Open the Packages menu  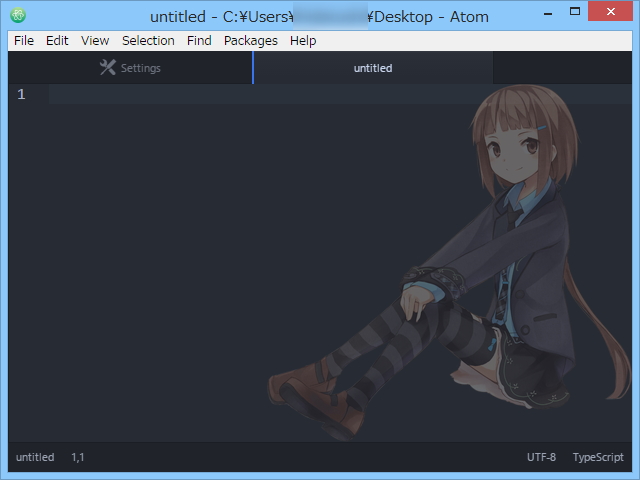pos(251,41)
